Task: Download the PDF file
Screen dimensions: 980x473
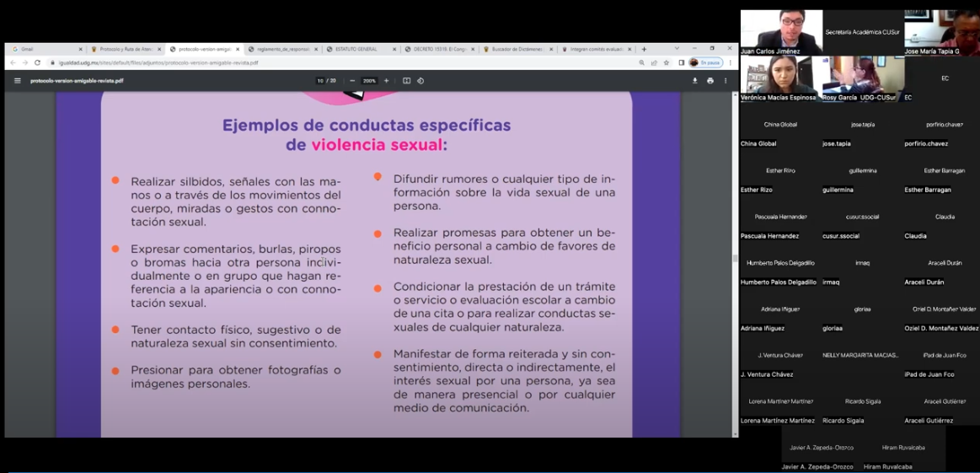Action: click(695, 81)
